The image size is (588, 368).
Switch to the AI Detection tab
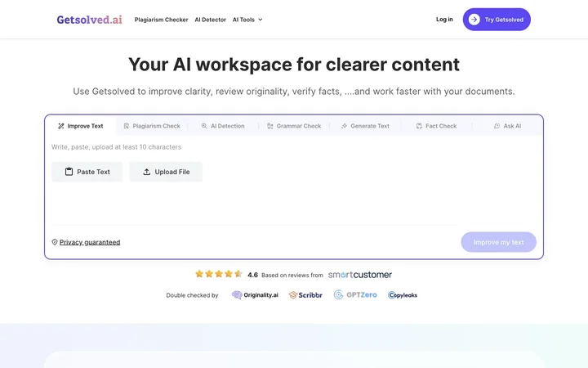point(223,126)
